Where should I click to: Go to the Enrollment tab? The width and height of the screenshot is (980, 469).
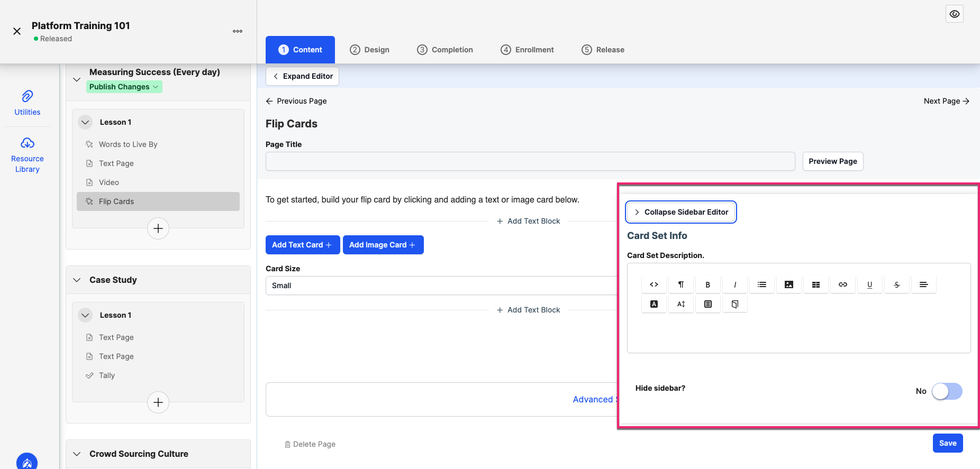click(x=527, y=50)
